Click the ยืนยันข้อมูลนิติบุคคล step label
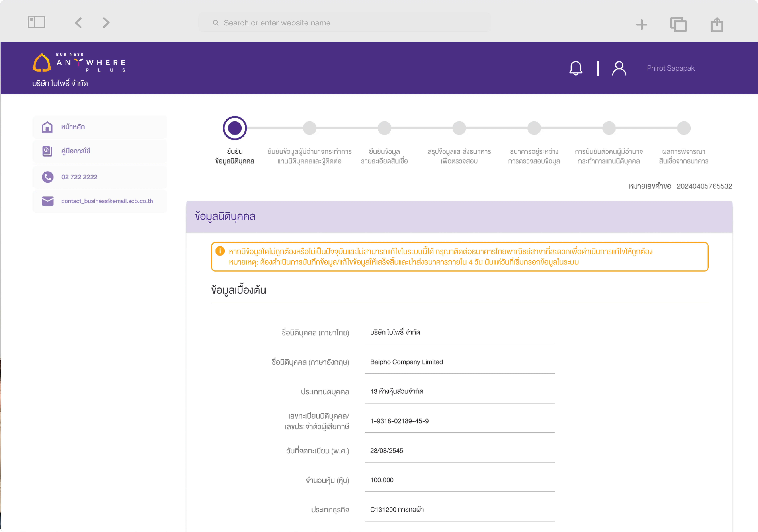This screenshot has width=758, height=532. pyautogui.click(x=235, y=156)
